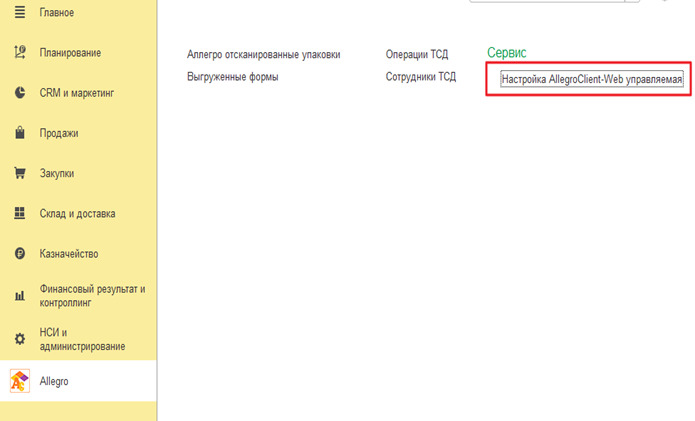The width and height of the screenshot is (695, 421).
Task: Go to CRM и маркетинг section
Action: [77, 93]
